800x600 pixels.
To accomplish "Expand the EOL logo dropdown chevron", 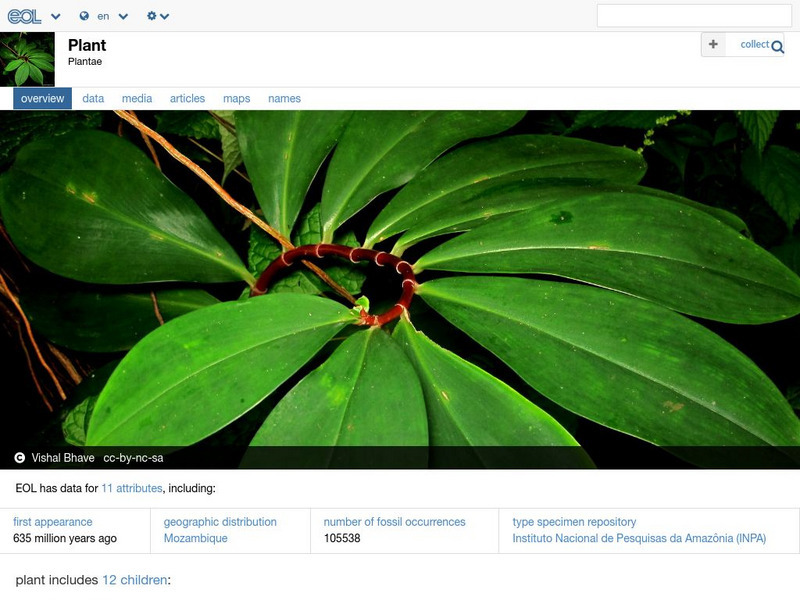I will (x=56, y=17).
